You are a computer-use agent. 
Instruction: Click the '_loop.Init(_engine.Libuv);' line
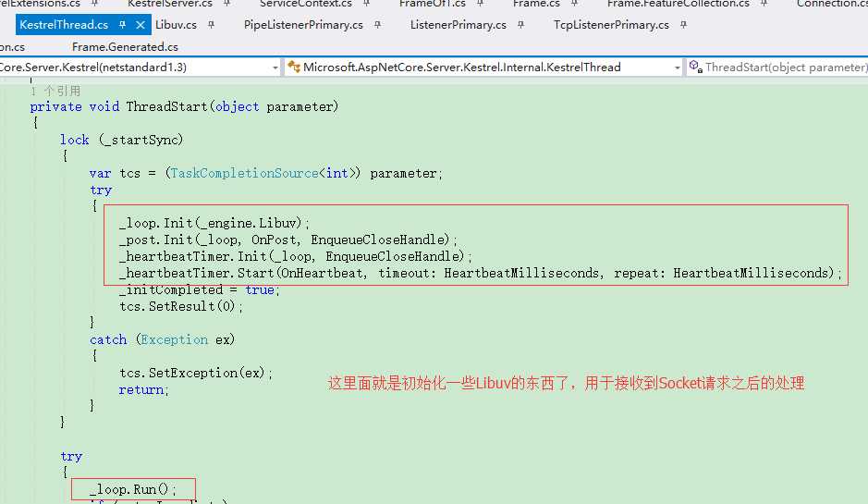point(214,223)
